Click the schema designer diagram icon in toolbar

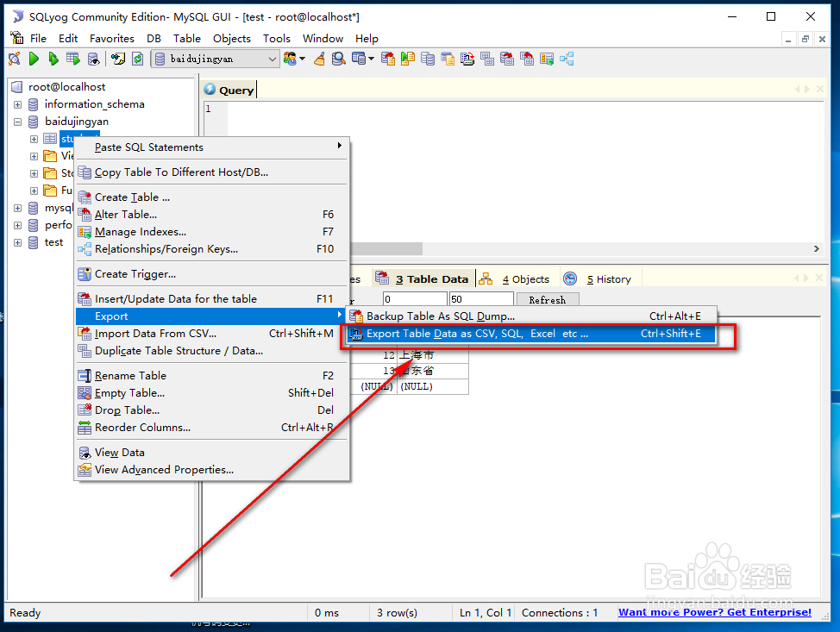coord(567,59)
